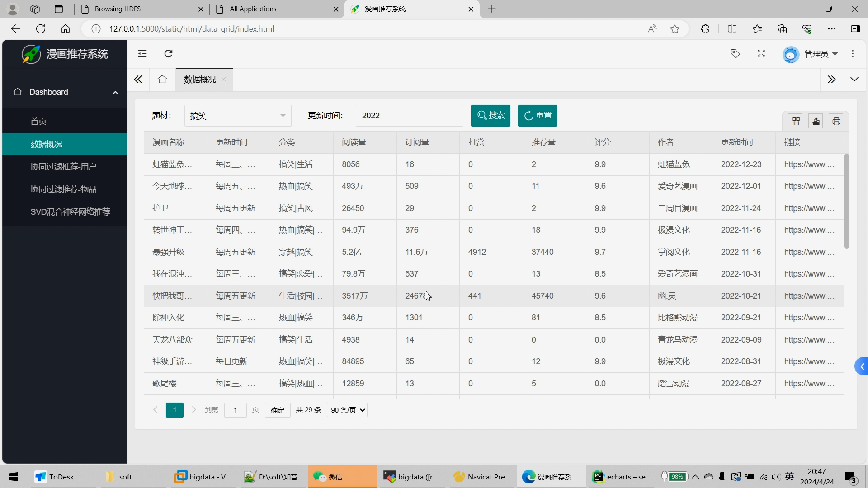Image resolution: width=868 pixels, height=488 pixels.
Task: Open the 90 条/页 page size dropdown
Action: pyautogui.click(x=347, y=410)
